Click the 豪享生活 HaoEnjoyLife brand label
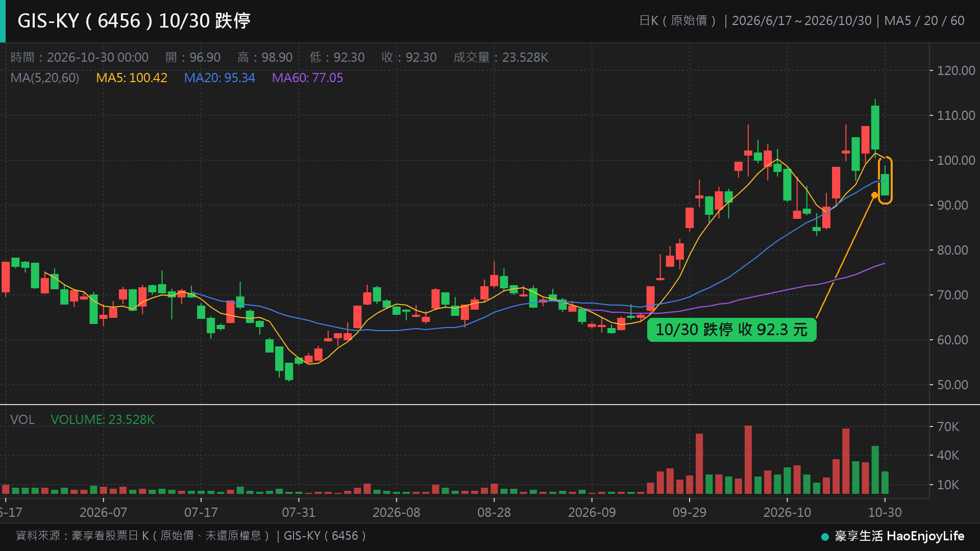980x551 pixels. coord(899,536)
